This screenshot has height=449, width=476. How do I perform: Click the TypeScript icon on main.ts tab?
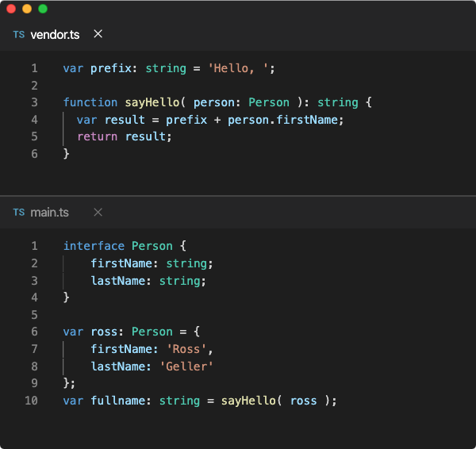pos(19,213)
